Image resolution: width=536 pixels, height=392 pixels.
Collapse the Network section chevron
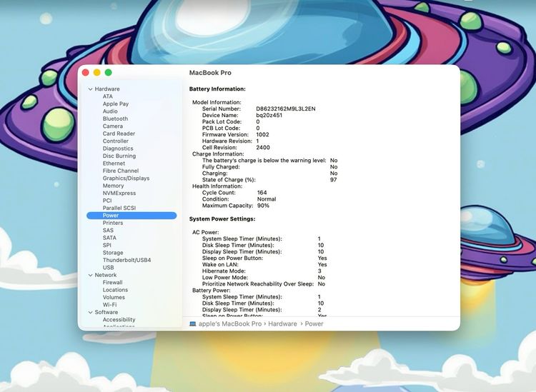tap(90, 275)
